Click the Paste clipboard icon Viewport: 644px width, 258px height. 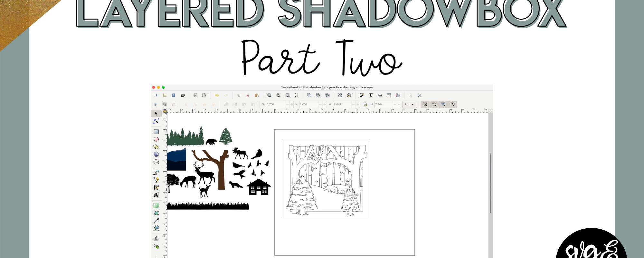(257, 95)
